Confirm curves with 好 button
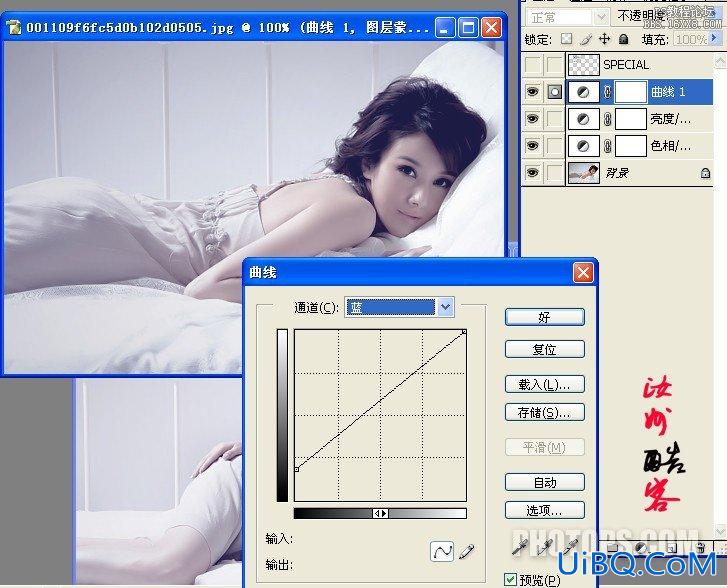 click(x=544, y=317)
